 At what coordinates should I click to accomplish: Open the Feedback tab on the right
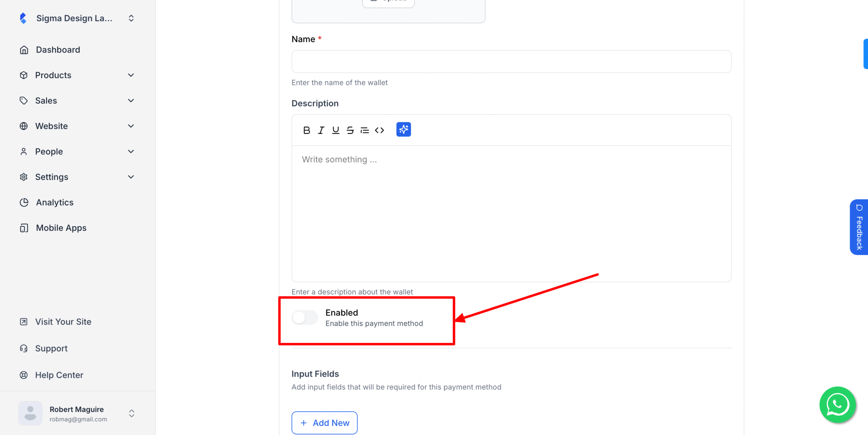(x=859, y=227)
